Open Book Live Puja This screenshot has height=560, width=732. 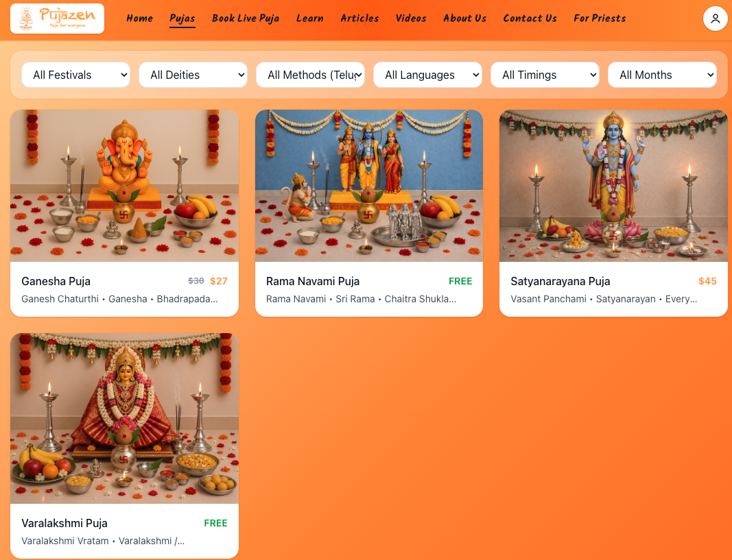pos(246,19)
